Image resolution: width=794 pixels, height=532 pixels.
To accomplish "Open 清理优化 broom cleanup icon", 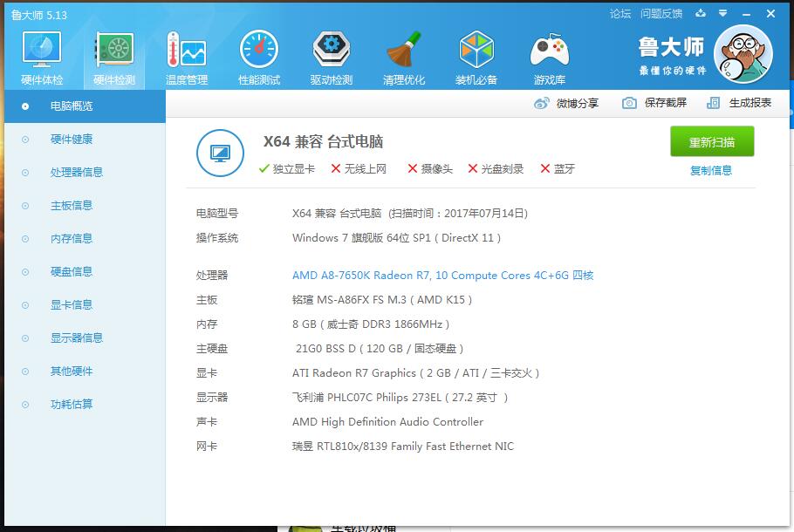I will pos(404,50).
